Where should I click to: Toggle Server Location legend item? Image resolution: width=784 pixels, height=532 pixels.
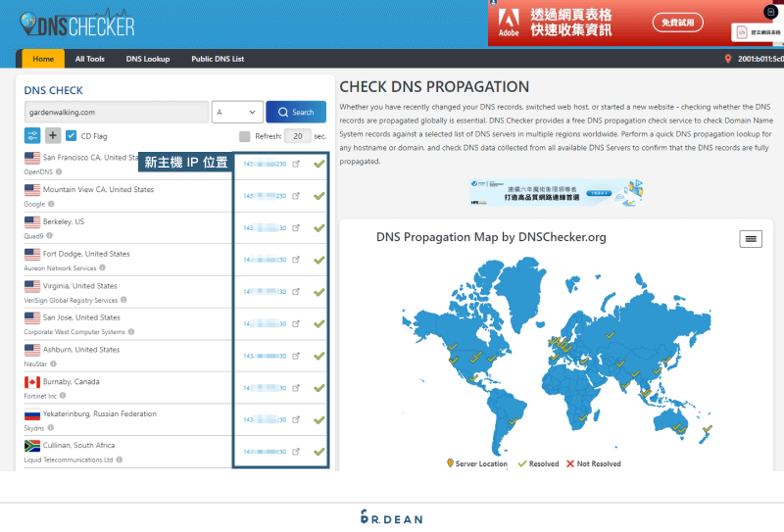point(477,464)
